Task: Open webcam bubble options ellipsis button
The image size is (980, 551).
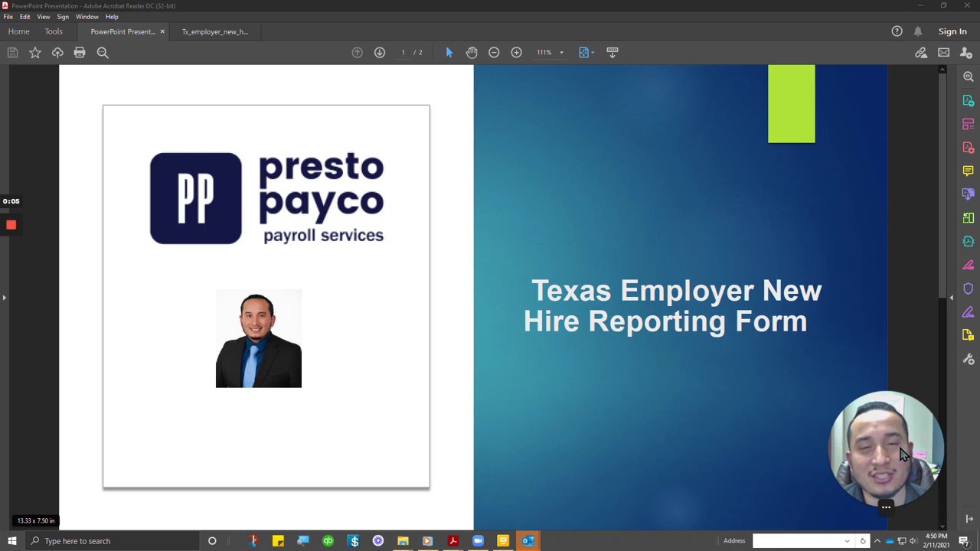Action: (x=886, y=507)
